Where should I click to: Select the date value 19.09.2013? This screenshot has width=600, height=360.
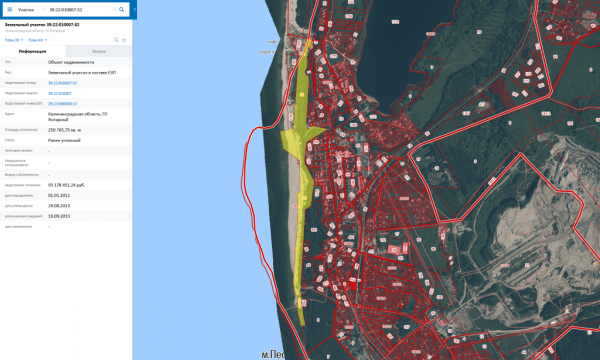click(59, 216)
